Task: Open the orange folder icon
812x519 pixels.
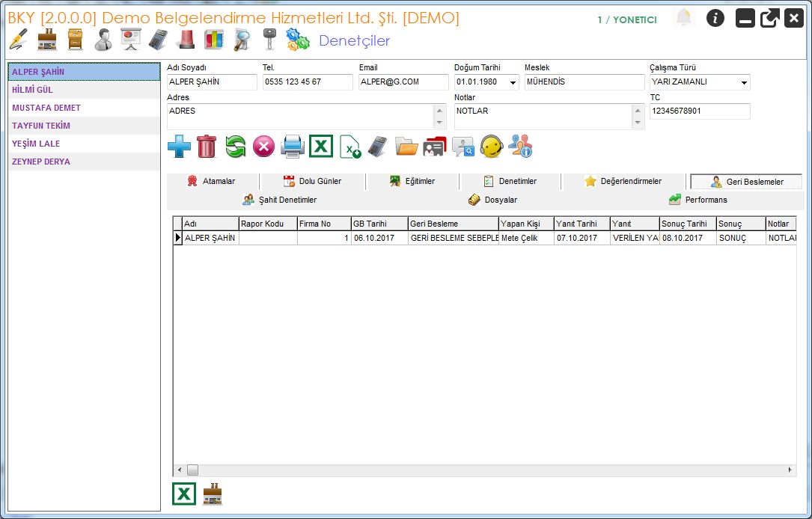Action: pos(406,147)
